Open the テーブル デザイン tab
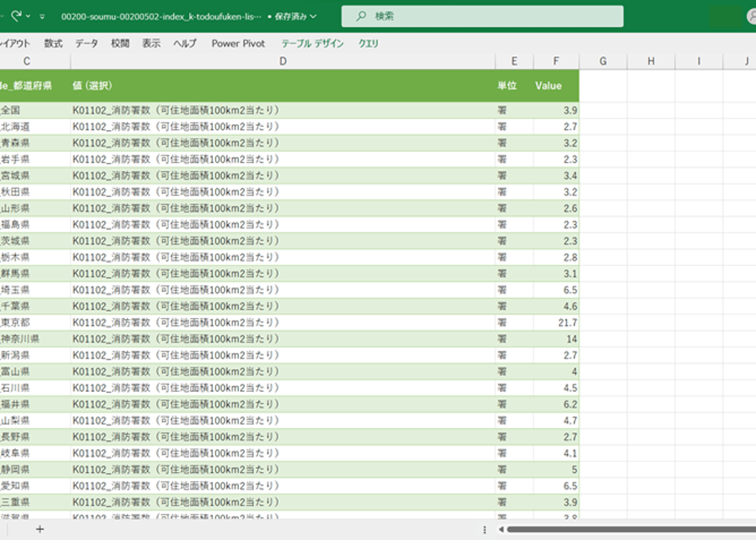Image resolution: width=756 pixels, height=540 pixels. (x=313, y=43)
